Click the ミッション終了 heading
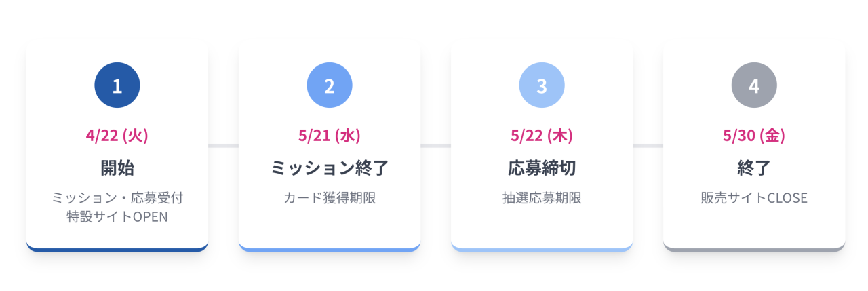The width and height of the screenshot is (868, 291). tap(330, 168)
